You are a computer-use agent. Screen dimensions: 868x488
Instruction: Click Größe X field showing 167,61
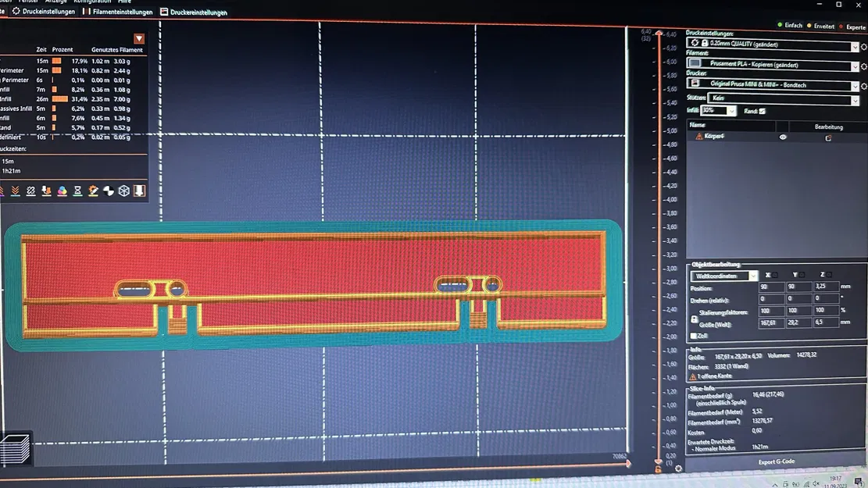point(770,322)
